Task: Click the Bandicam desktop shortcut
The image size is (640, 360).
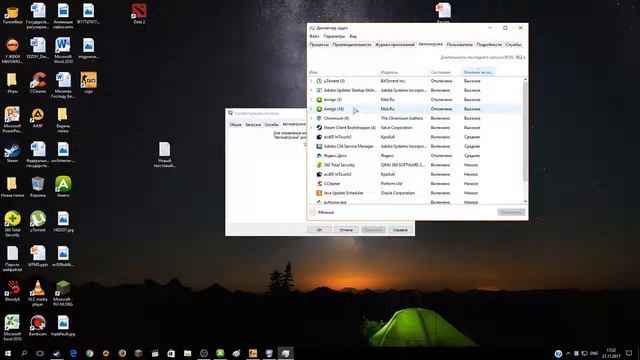Action: click(x=38, y=325)
